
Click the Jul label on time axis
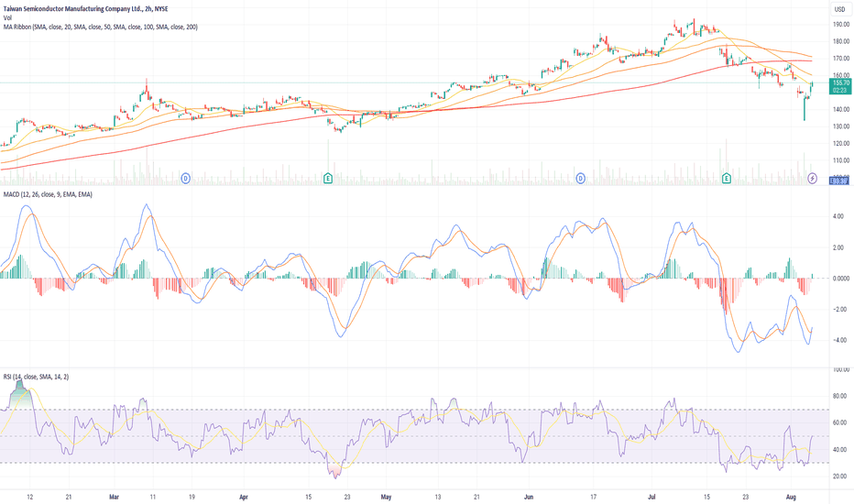(651, 497)
